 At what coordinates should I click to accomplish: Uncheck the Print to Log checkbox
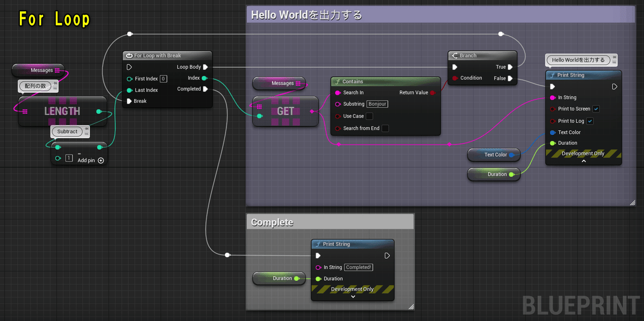point(590,121)
